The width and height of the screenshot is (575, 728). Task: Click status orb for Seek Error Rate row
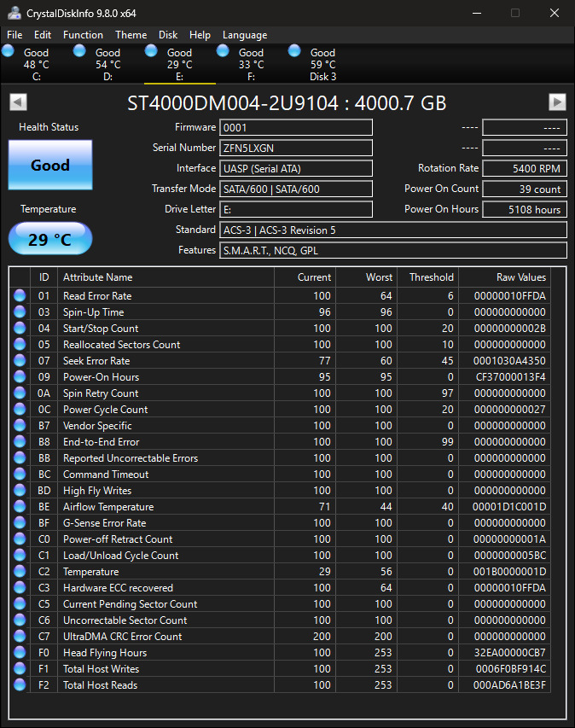pyautogui.click(x=20, y=361)
